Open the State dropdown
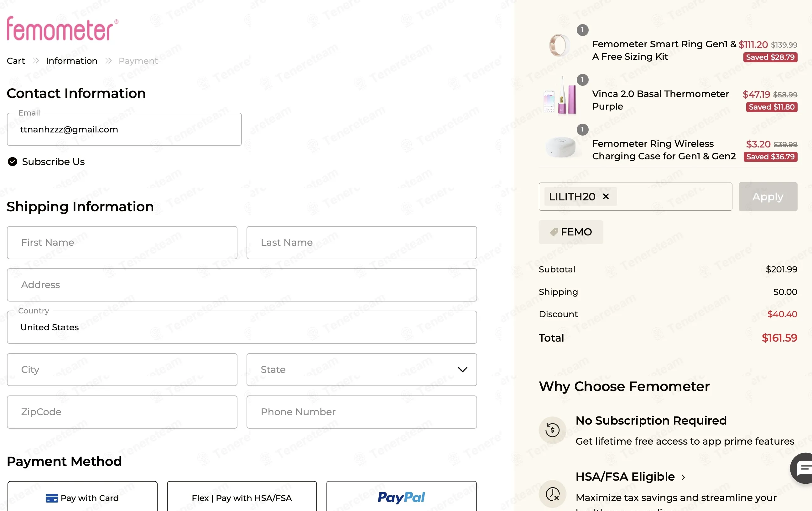812x511 pixels. (x=362, y=369)
